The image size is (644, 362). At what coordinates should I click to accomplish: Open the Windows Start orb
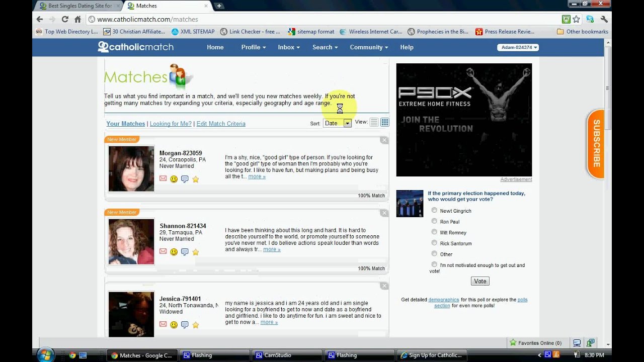tap(45, 354)
